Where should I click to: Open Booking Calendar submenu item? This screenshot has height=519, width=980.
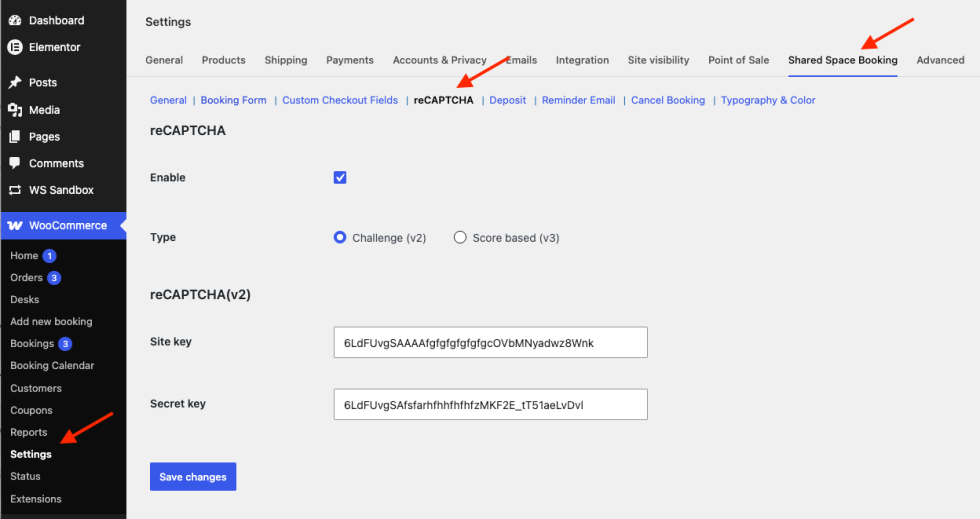(x=52, y=366)
